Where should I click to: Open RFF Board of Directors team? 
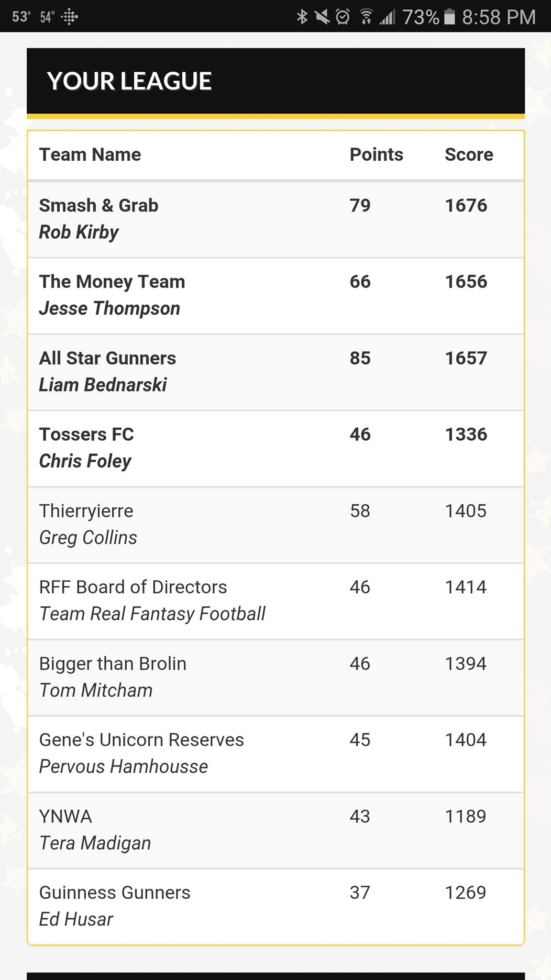276,601
